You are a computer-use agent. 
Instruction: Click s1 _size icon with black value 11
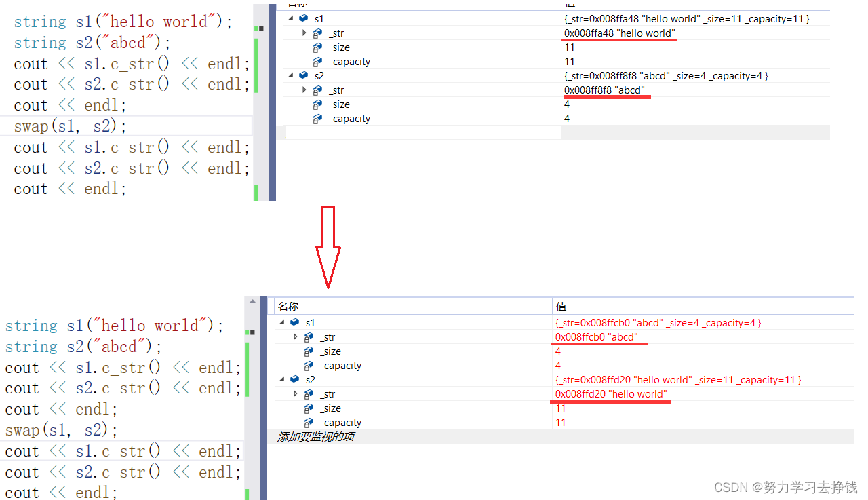tap(317, 47)
